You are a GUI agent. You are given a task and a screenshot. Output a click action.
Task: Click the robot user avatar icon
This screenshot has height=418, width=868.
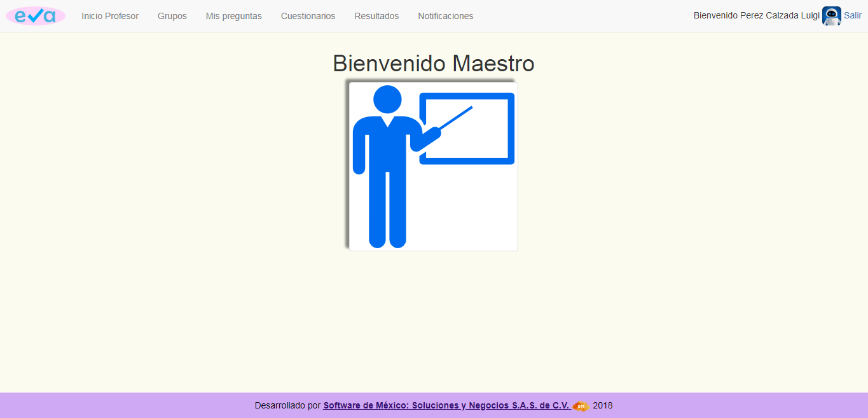(831, 16)
